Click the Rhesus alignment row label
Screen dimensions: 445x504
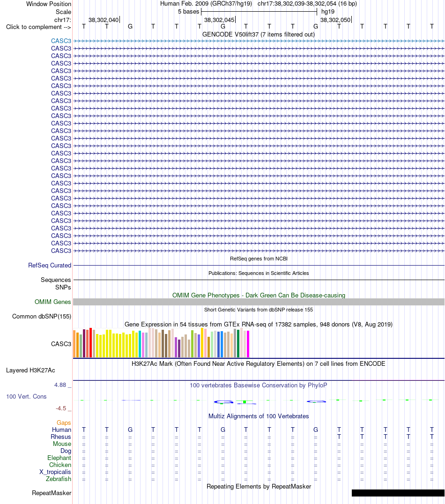61,437
